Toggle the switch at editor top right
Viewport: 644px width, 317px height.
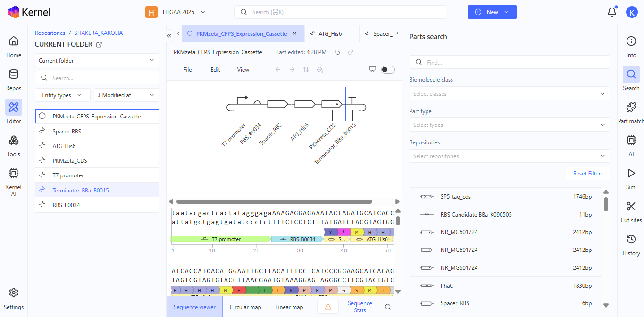point(388,69)
